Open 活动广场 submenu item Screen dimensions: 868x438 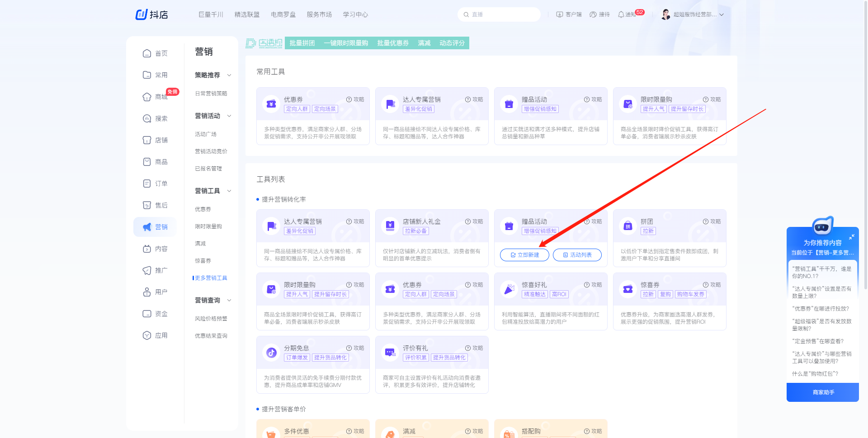pyautogui.click(x=206, y=134)
